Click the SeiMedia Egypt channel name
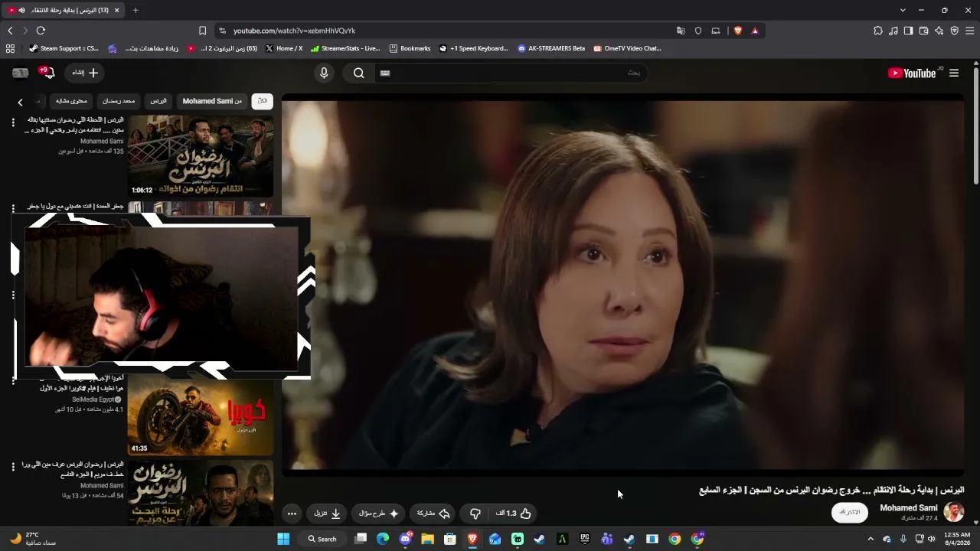 tap(93, 399)
